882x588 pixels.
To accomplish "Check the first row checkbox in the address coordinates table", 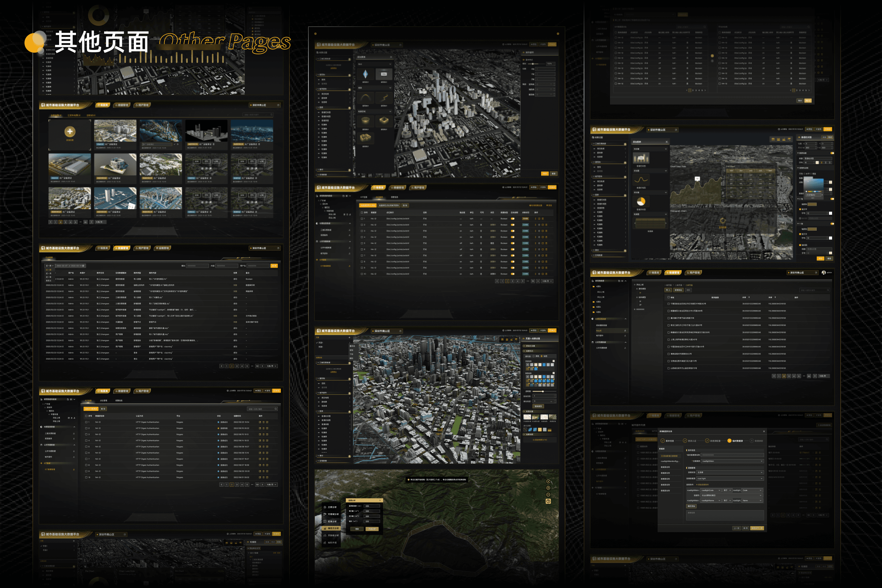I will coord(669,304).
